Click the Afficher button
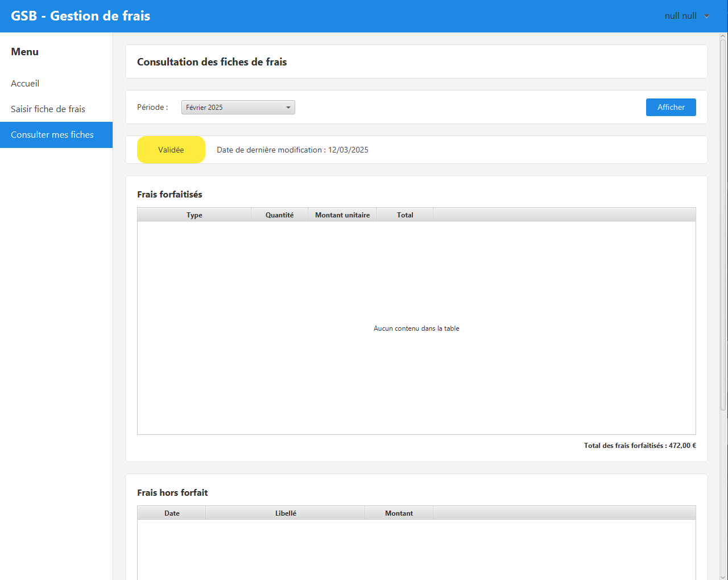 (x=671, y=108)
